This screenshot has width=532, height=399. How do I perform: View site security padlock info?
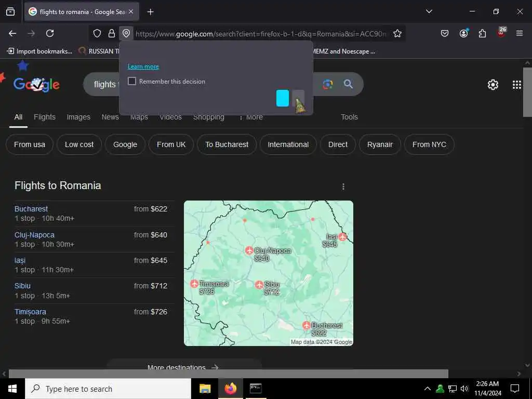pyautogui.click(x=112, y=33)
